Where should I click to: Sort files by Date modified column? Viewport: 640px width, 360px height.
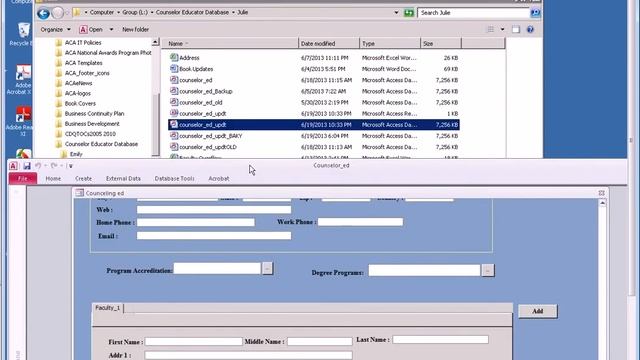(x=329, y=43)
